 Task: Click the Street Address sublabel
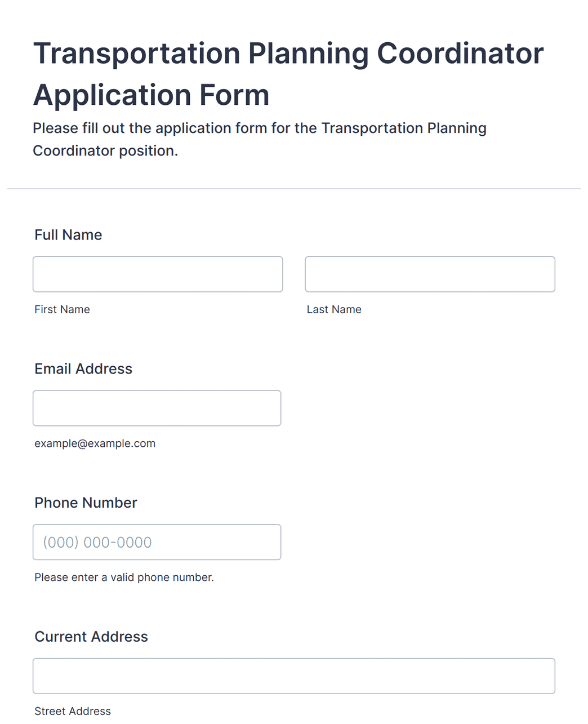tap(73, 711)
